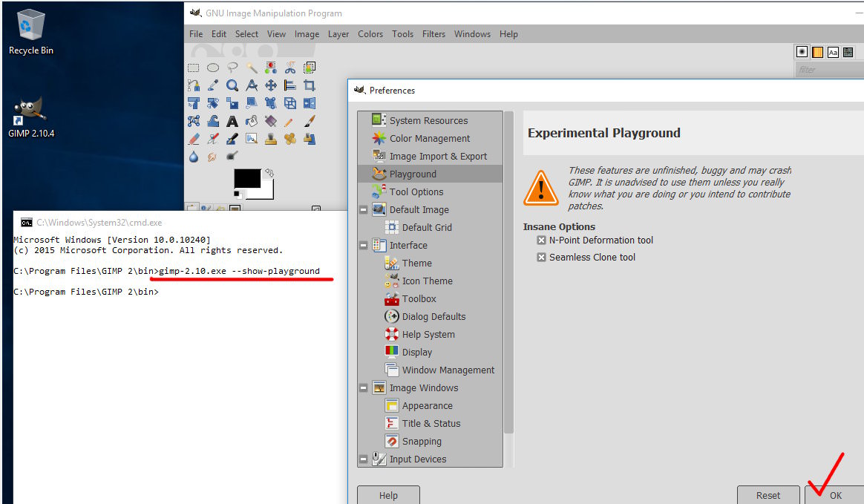Select the Measure compass tool
864x504 pixels.
tap(252, 85)
